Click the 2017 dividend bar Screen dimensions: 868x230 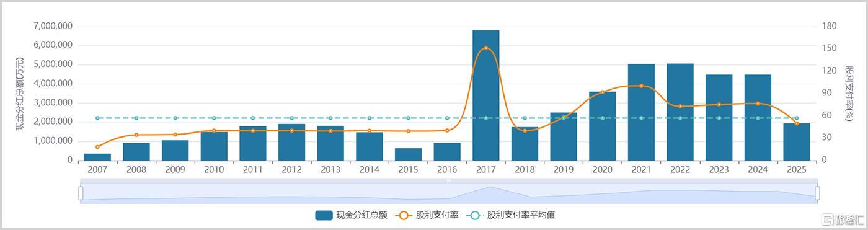[485, 95]
